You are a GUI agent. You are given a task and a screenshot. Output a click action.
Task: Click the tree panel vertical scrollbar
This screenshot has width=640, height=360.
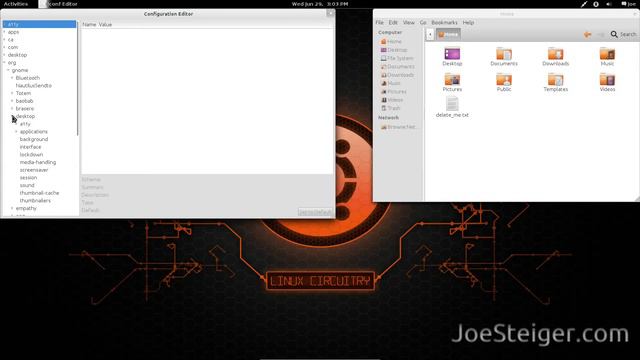[78, 78]
